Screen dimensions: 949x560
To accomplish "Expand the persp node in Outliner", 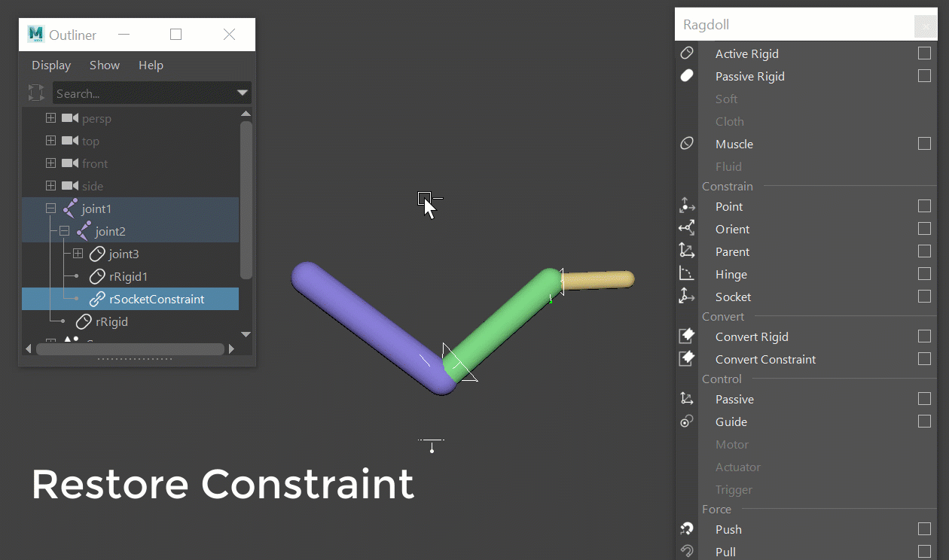I will pos(50,118).
